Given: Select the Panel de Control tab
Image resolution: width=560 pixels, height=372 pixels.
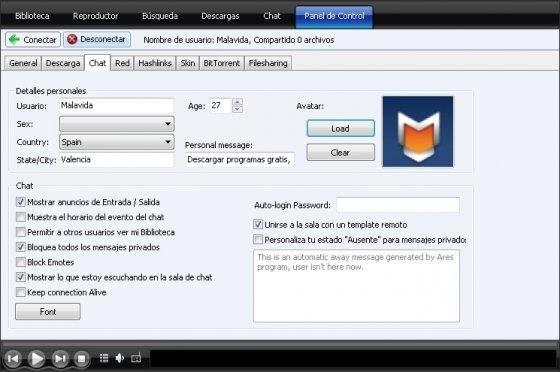Looking at the screenshot, I should click(x=334, y=17).
